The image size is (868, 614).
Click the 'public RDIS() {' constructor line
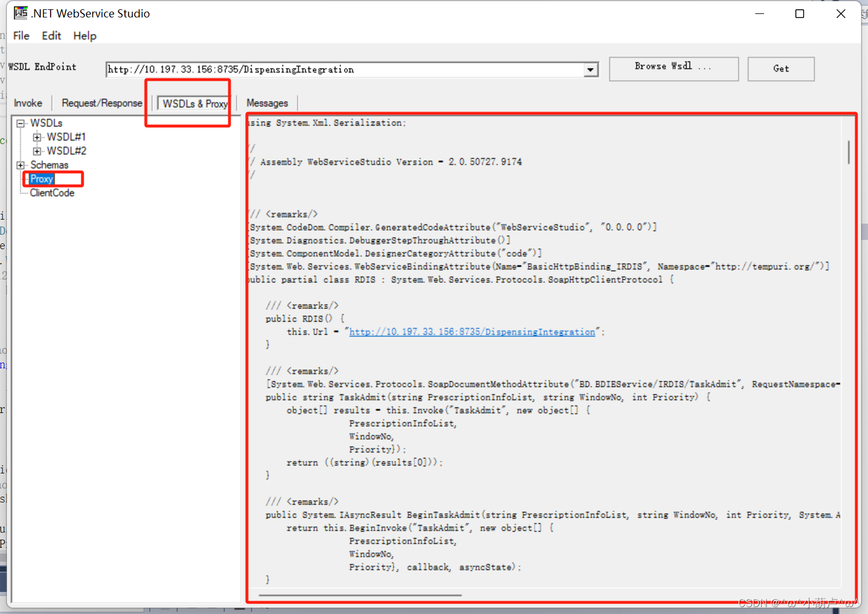[x=305, y=319]
